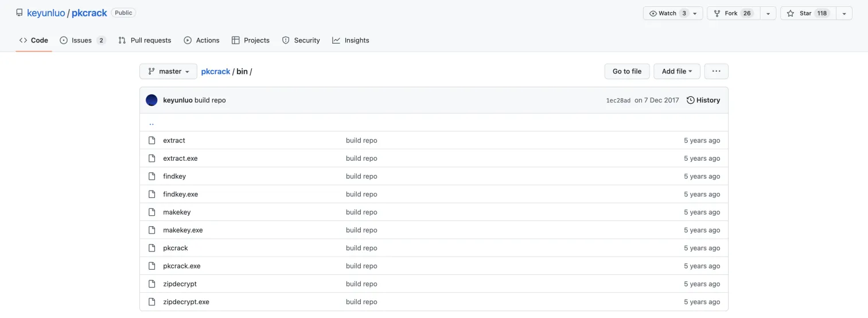Click the Public visibility badge

(x=123, y=13)
